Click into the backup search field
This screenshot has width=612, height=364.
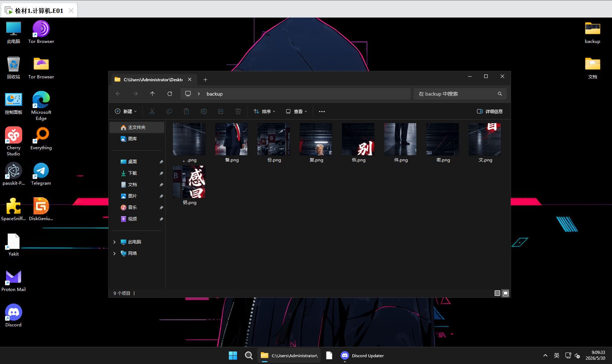[455, 94]
